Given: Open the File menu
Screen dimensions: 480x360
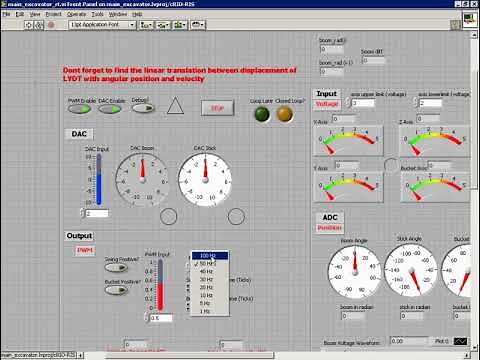Looking at the screenshot, I should 7,14.
